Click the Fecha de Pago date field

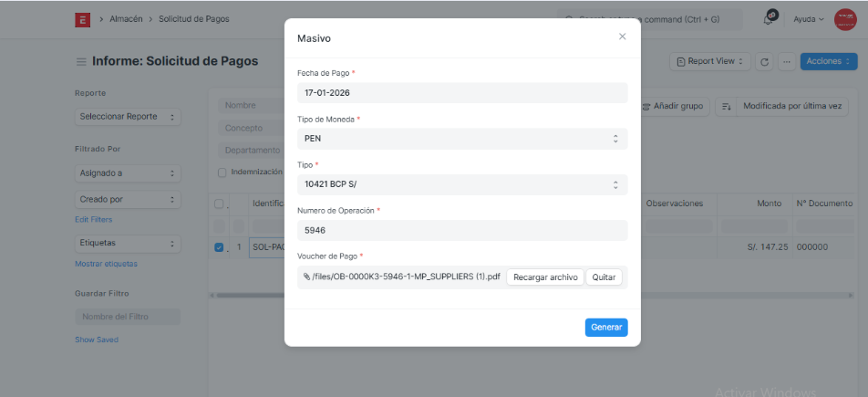click(x=462, y=93)
